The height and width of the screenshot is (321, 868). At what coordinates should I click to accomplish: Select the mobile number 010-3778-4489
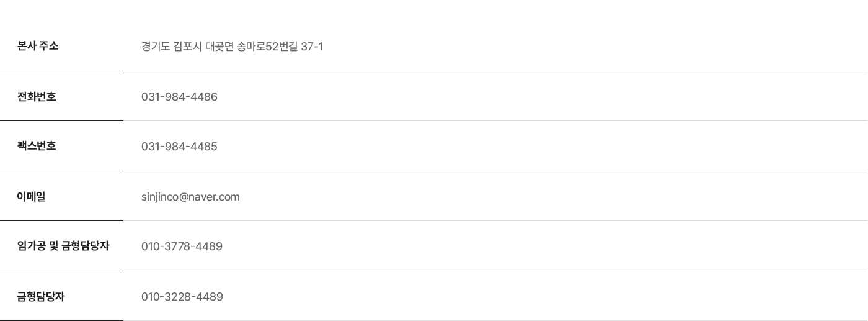[182, 246]
